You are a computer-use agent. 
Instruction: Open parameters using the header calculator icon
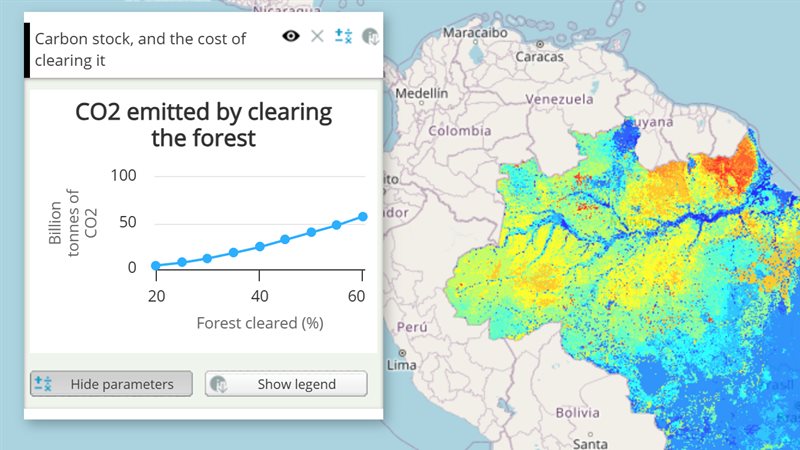[343, 36]
